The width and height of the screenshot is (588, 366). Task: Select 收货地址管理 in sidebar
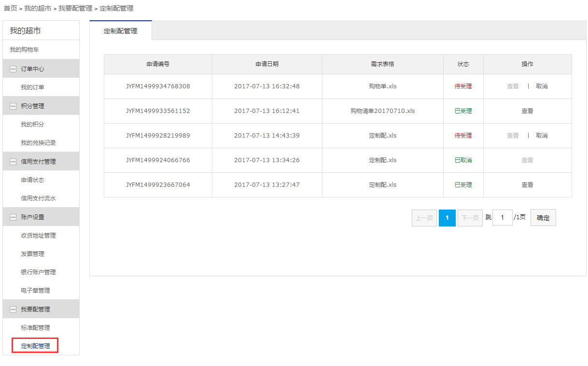(x=38, y=236)
